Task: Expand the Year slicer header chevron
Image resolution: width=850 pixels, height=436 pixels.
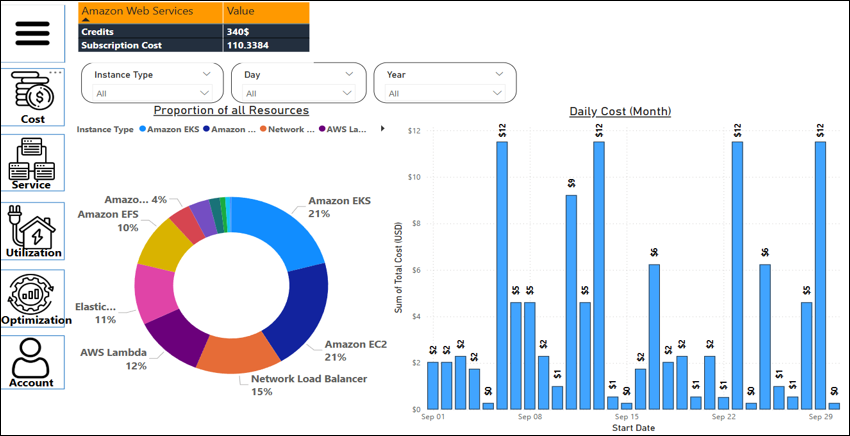Action: (x=499, y=74)
